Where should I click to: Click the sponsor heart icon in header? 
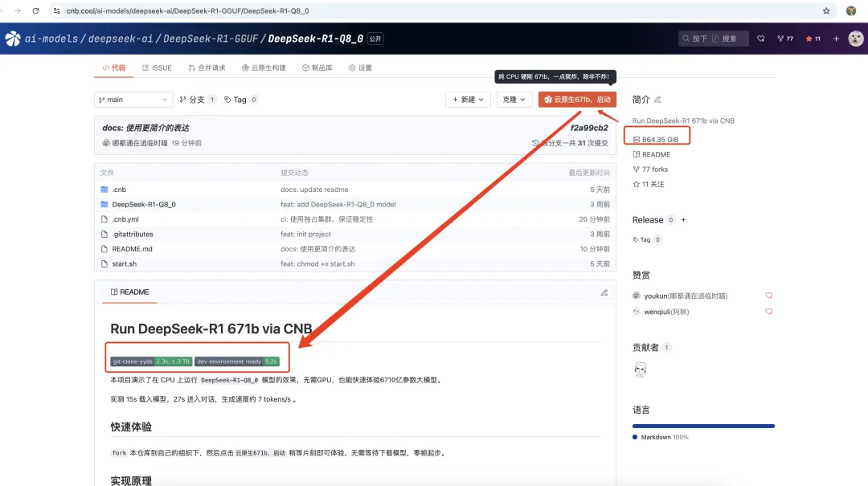[x=761, y=39]
